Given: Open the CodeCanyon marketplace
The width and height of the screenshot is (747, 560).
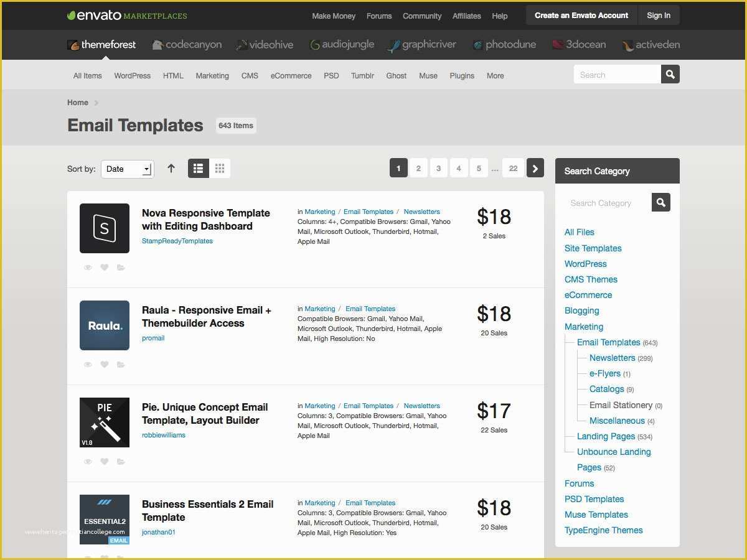Looking at the screenshot, I should [x=187, y=45].
